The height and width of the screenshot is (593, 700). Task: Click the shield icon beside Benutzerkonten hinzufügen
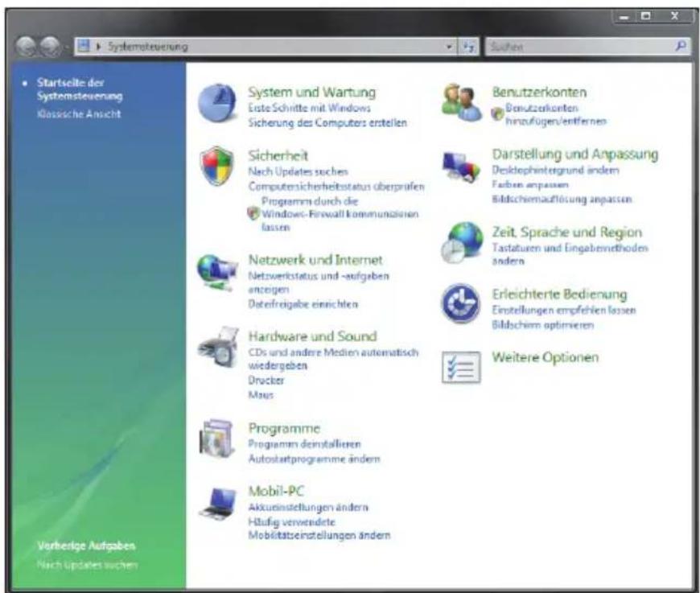coord(497,114)
